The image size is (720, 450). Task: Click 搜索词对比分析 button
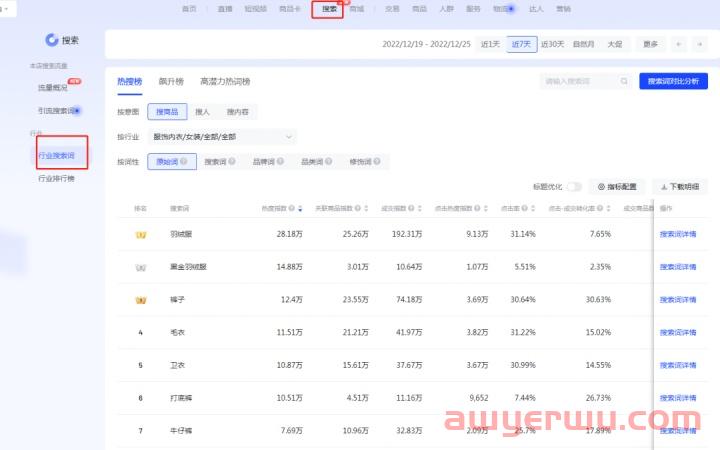pyautogui.click(x=673, y=81)
